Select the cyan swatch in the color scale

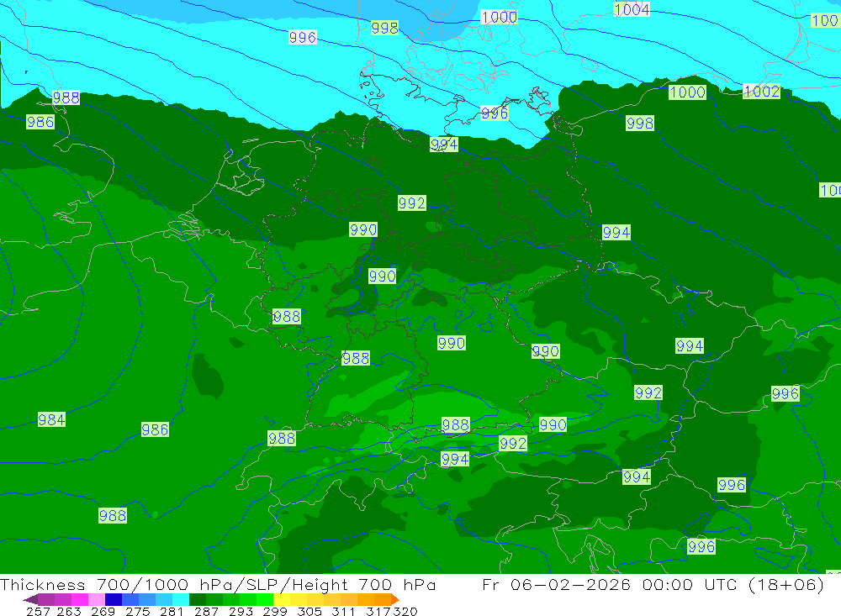(181, 599)
